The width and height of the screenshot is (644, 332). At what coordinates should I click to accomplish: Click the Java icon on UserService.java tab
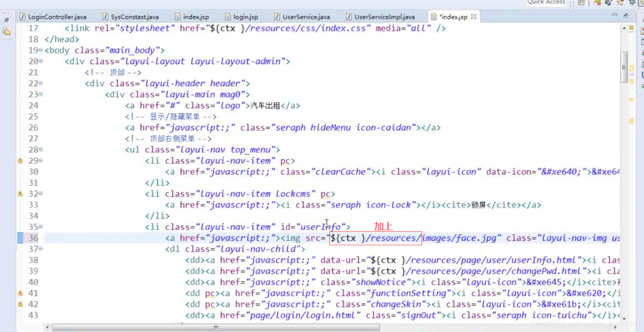277,17
